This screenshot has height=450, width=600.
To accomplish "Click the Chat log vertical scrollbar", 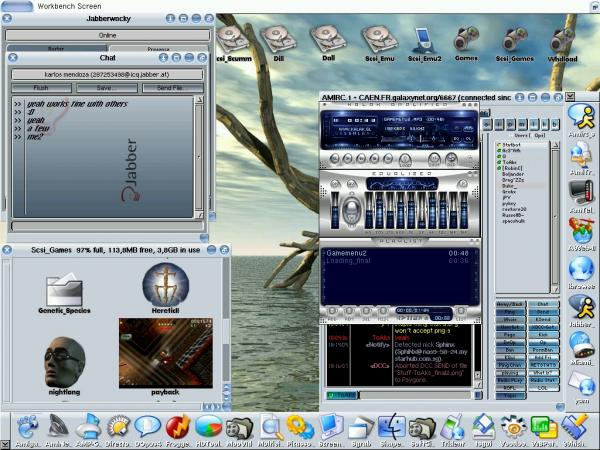I will coord(199,157).
